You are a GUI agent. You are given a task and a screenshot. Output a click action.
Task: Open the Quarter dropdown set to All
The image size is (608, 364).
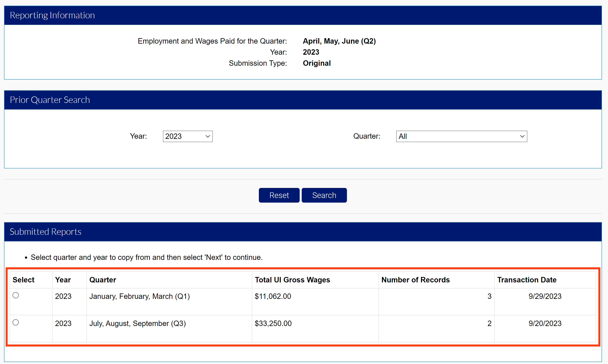461,136
